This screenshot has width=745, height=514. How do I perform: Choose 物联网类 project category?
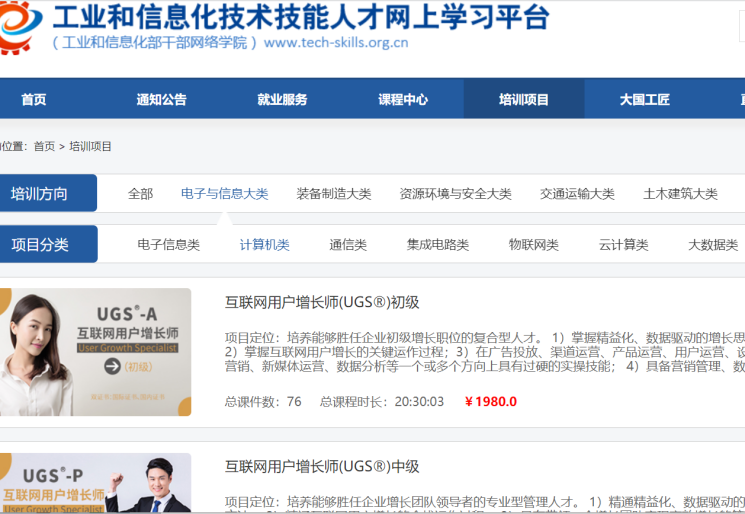coord(534,245)
